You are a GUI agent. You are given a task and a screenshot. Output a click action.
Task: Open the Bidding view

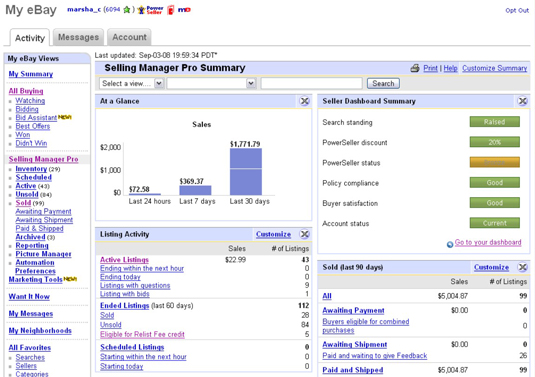pyautogui.click(x=27, y=109)
